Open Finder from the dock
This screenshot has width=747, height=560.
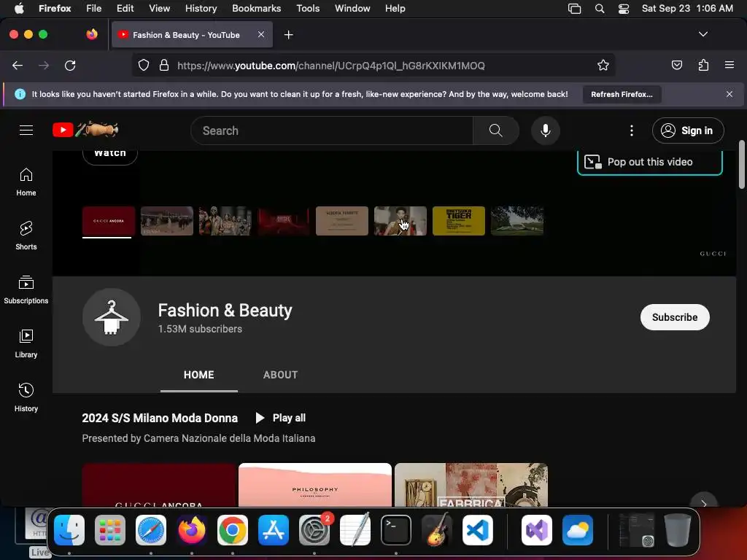coord(69,530)
